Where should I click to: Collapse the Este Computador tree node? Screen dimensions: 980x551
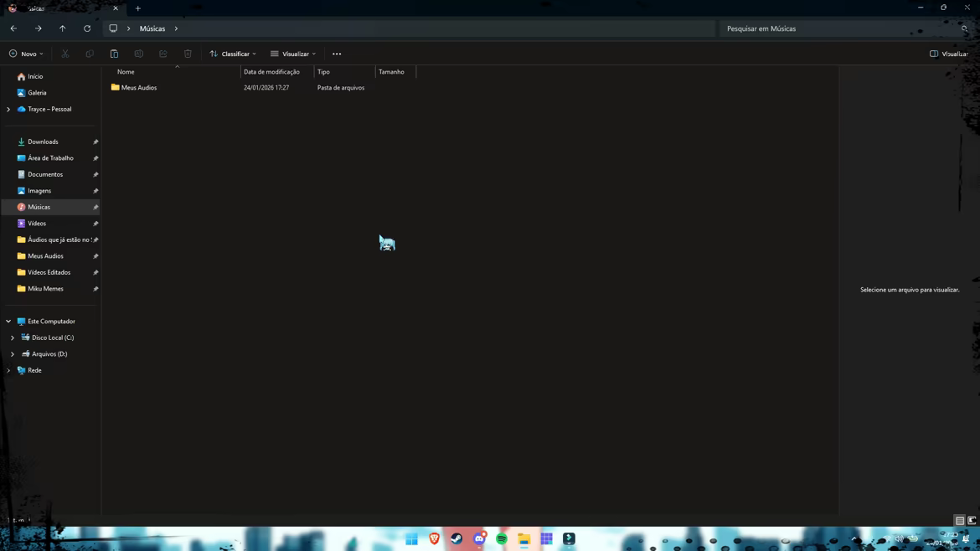pos(8,321)
